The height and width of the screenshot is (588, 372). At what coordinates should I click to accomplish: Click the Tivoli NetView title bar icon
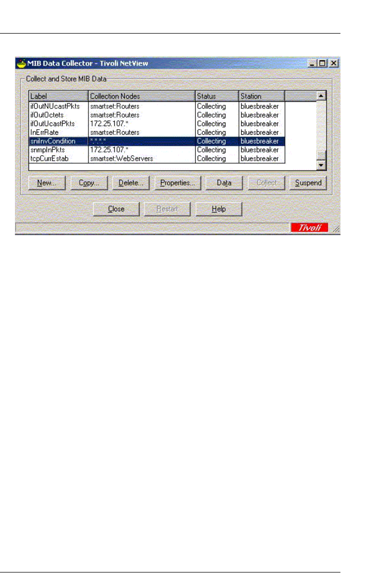(21, 64)
